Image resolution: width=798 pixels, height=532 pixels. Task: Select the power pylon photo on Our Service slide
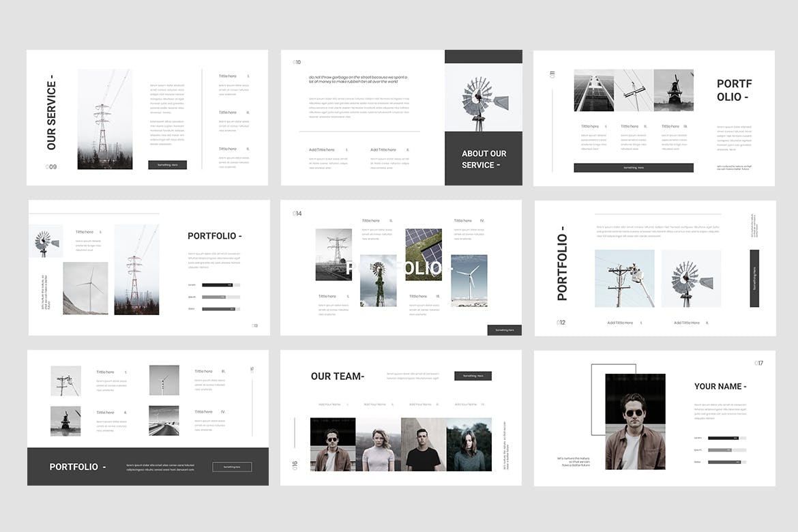(105, 119)
